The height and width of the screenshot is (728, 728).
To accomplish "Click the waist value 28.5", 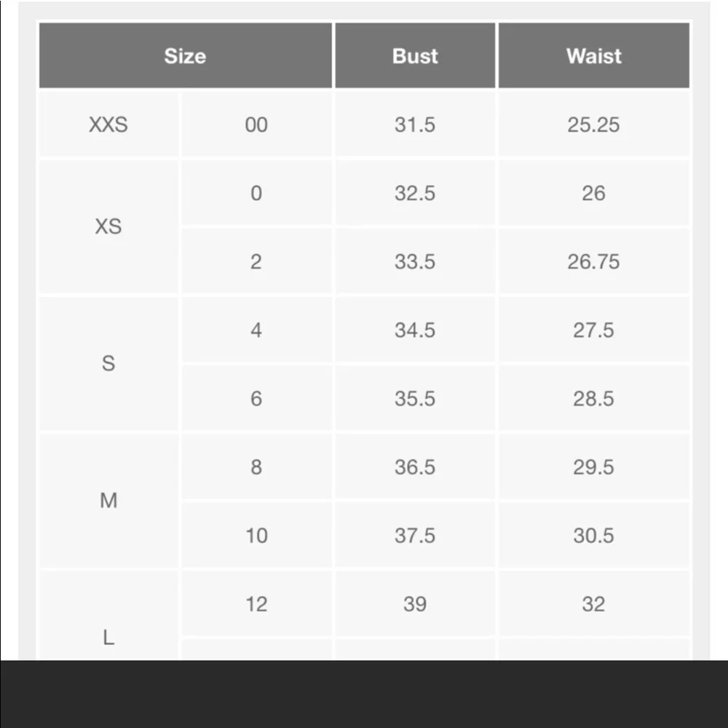I will click(x=594, y=398).
